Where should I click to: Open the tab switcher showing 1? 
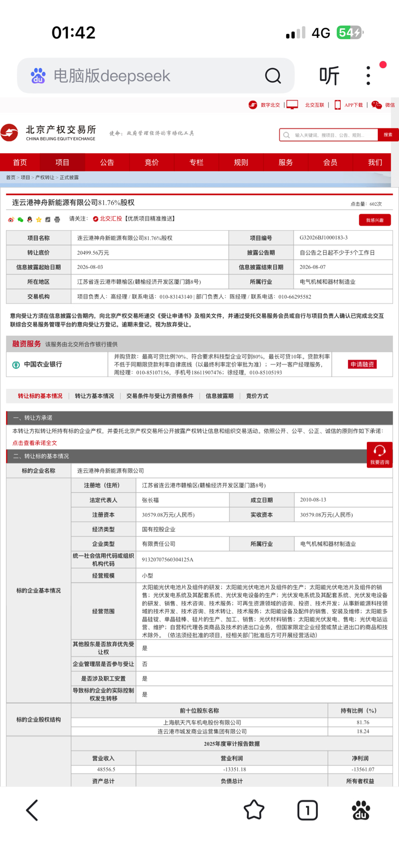[x=308, y=810]
